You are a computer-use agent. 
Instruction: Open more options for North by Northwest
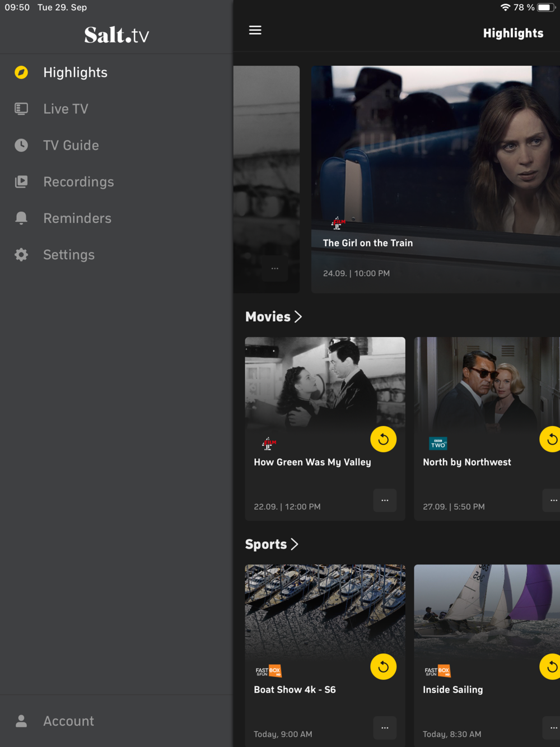point(552,500)
